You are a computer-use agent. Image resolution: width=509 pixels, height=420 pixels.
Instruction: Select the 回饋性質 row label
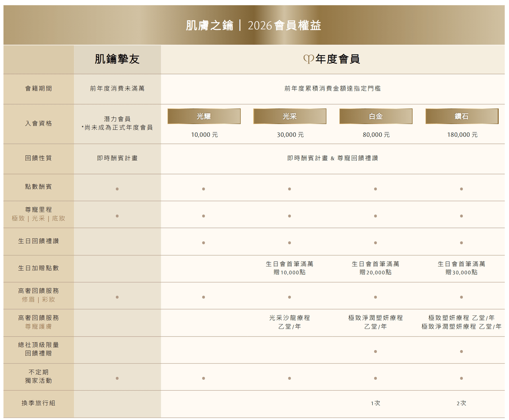pyautogui.click(x=39, y=158)
